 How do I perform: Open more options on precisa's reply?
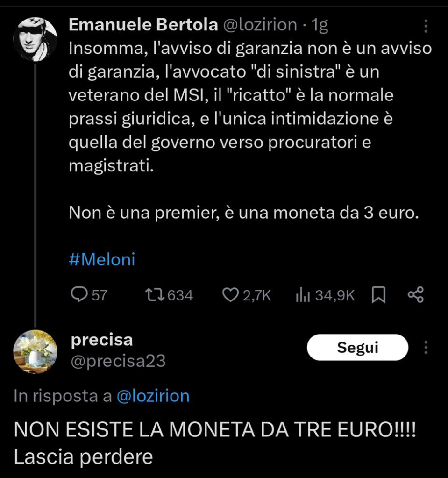(426, 348)
